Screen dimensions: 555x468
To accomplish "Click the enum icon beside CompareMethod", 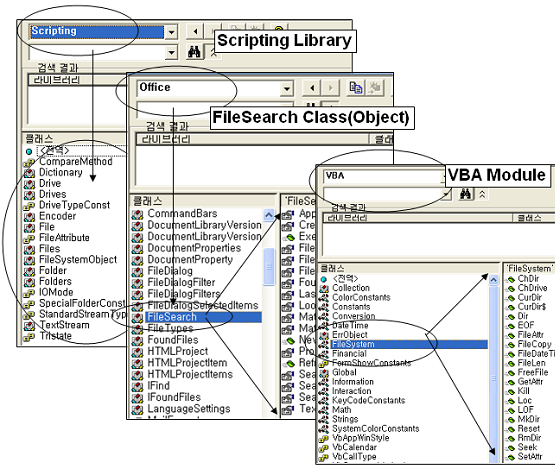I will 29,162.
